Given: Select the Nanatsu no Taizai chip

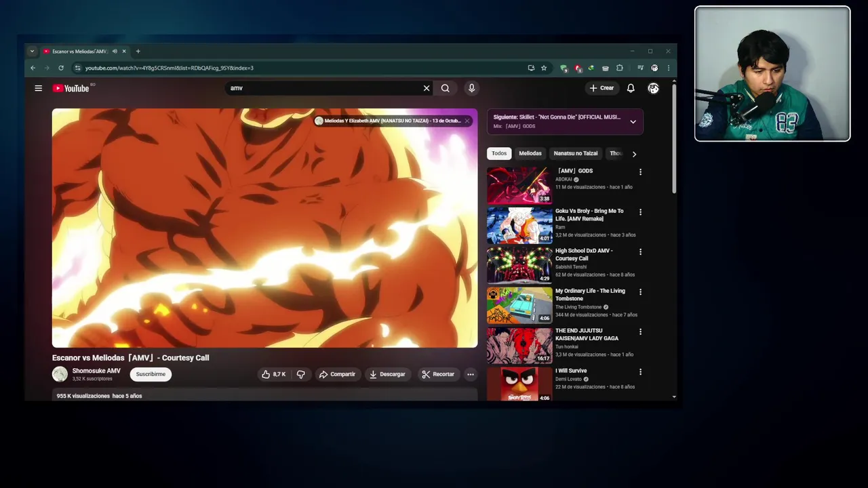Looking at the screenshot, I should (576, 154).
